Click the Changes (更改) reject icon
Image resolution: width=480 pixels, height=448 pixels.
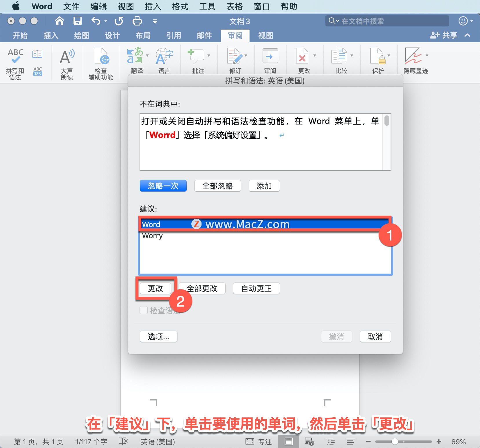coord(302,56)
